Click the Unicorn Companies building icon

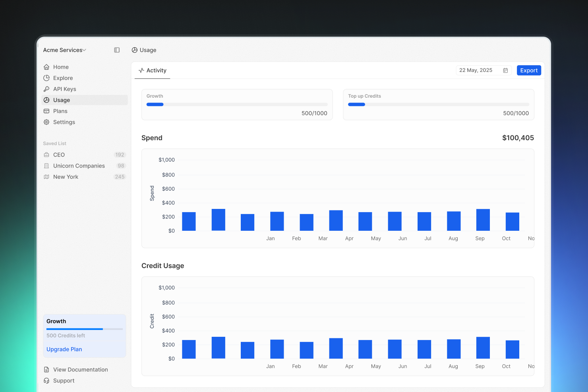(x=46, y=166)
